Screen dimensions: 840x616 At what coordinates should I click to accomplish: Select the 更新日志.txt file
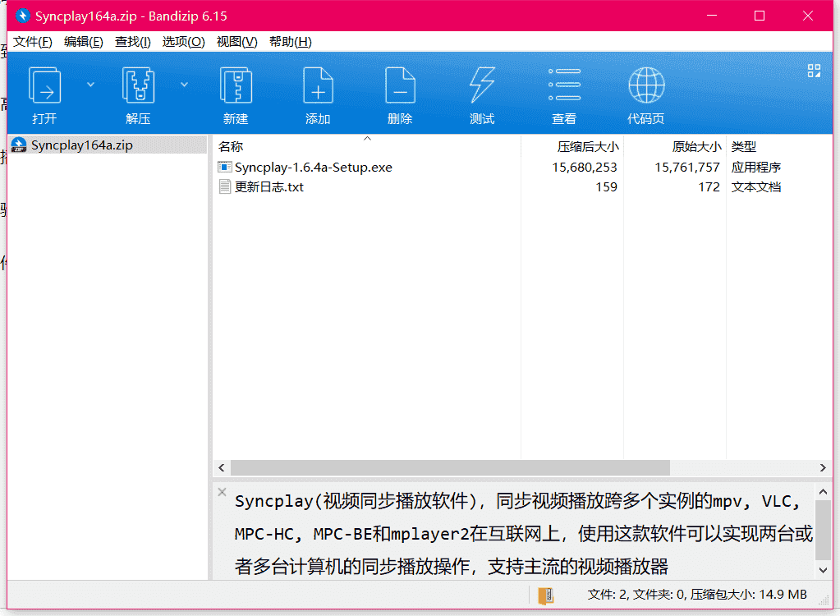pyautogui.click(x=269, y=187)
